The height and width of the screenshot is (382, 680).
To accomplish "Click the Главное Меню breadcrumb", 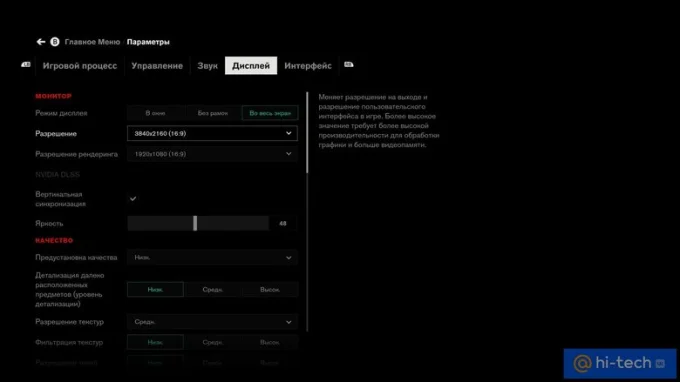I will [92, 42].
